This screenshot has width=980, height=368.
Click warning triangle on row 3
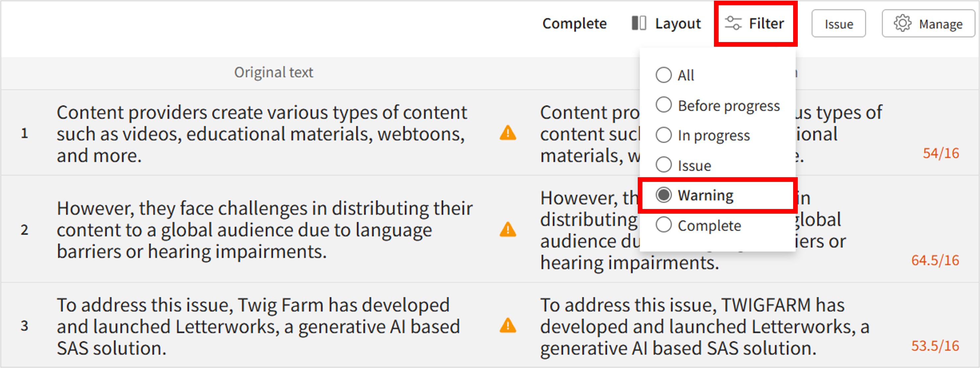pyautogui.click(x=508, y=326)
